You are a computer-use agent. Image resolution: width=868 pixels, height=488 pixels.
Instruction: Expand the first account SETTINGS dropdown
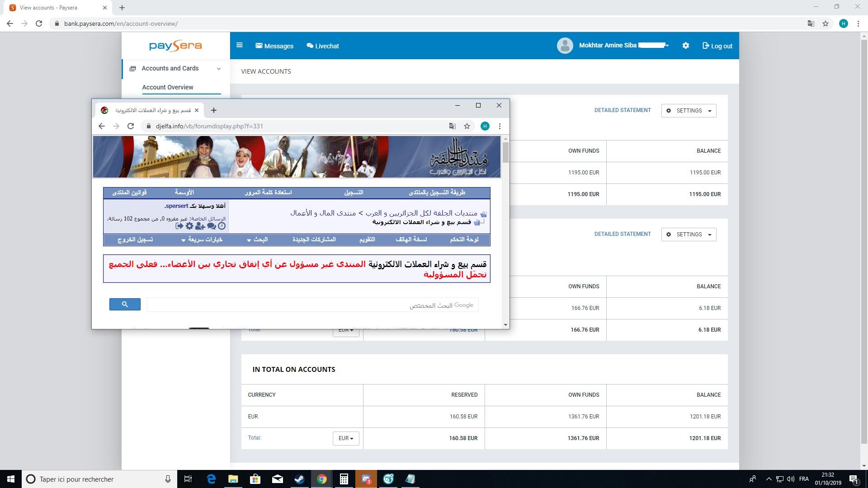point(689,111)
